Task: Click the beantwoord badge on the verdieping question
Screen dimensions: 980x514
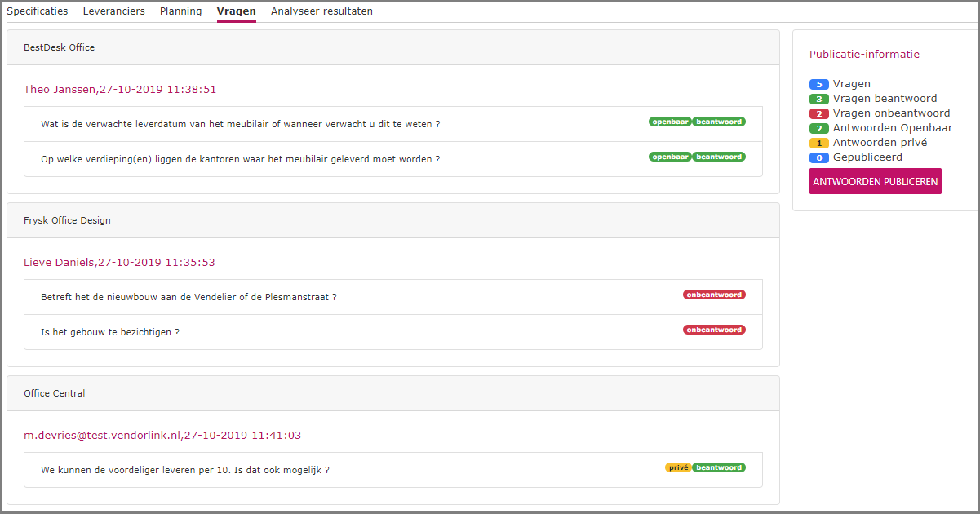Action: point(719,157)
